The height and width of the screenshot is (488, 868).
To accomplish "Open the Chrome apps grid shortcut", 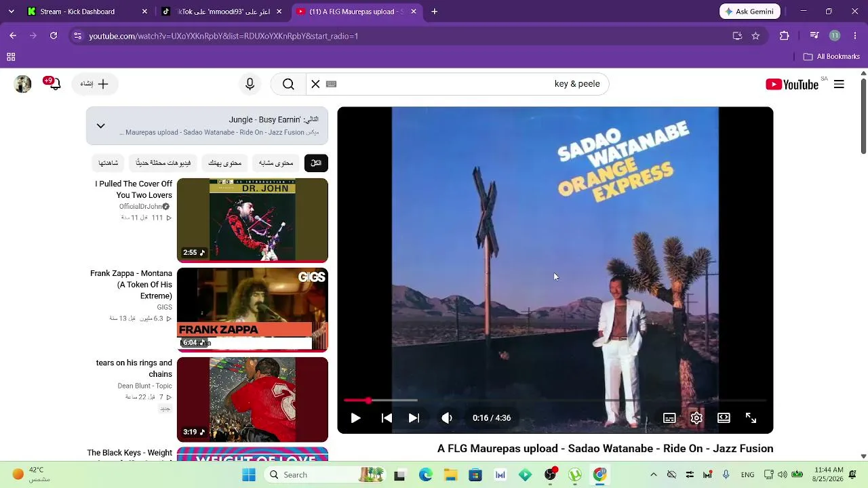I will pos(11,57).
